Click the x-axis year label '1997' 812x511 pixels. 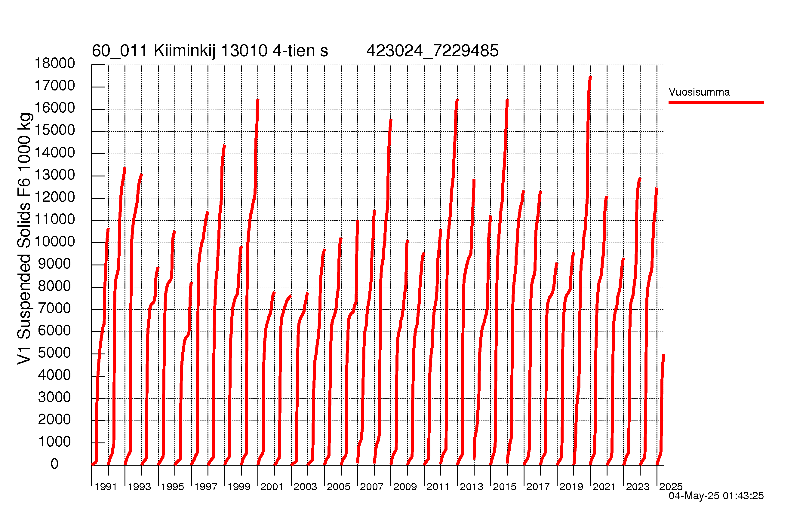tap(206, 487)
